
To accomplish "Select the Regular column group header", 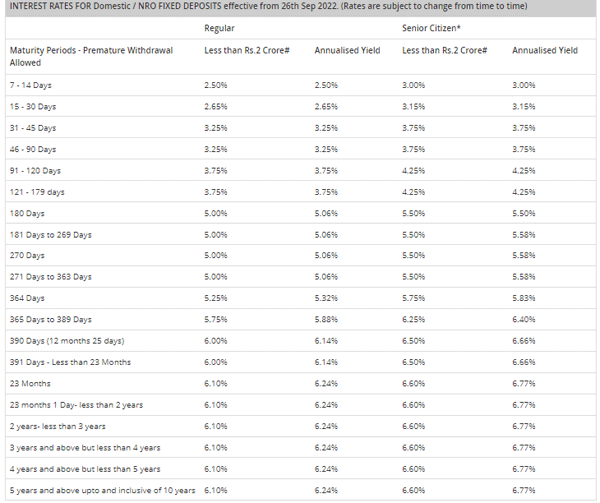I will pos(219,29).
